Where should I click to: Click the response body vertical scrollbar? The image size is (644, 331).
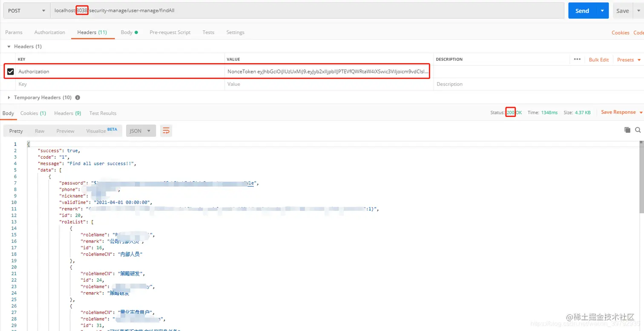[641, 177]
